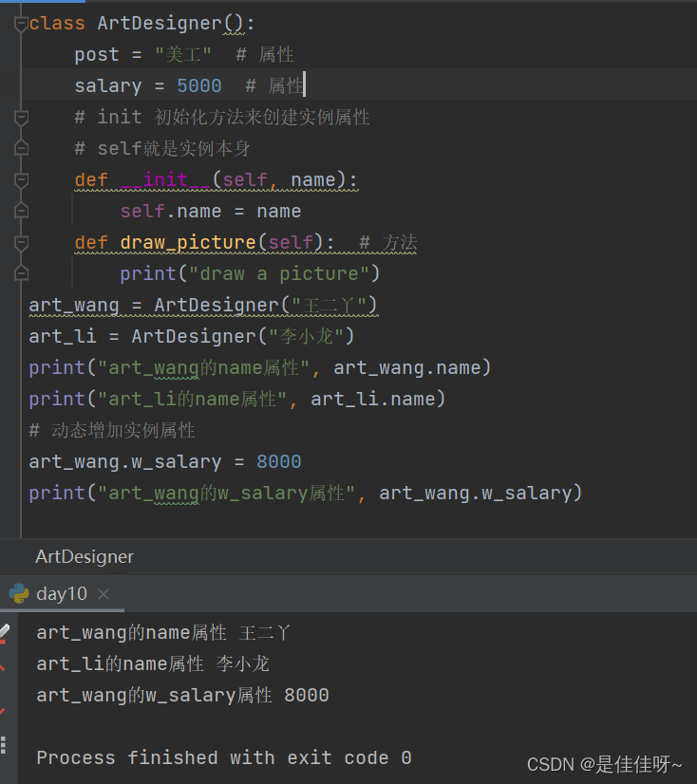Collapse the comment block fold marker at '# init'

pos(21,118)
